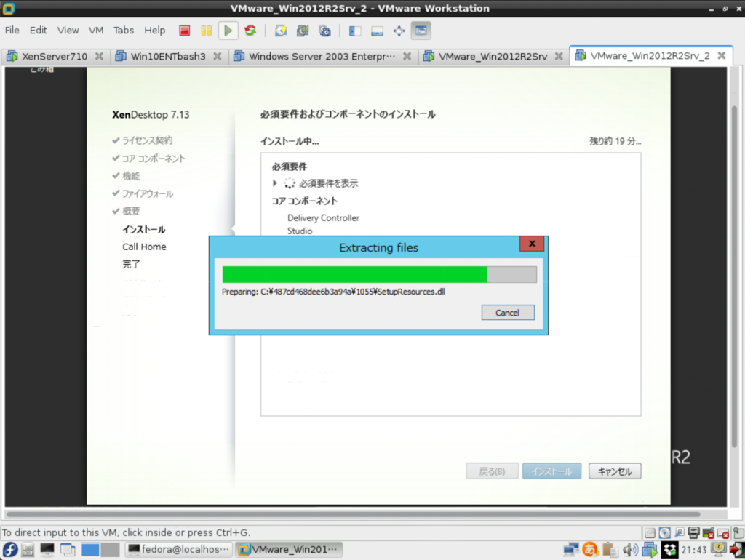Click the Call Home step in sidebar
745x560 pixels.
point(144,247)
